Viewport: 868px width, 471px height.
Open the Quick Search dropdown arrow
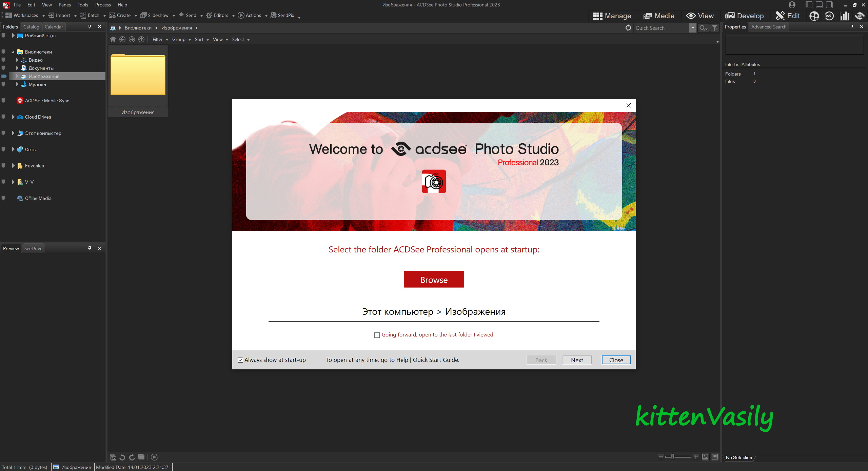point(693,28)
